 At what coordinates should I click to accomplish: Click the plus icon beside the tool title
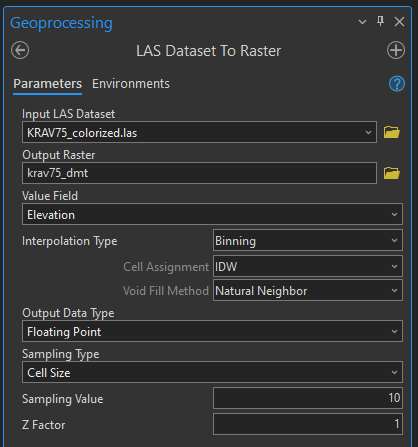tap(396, 50)
